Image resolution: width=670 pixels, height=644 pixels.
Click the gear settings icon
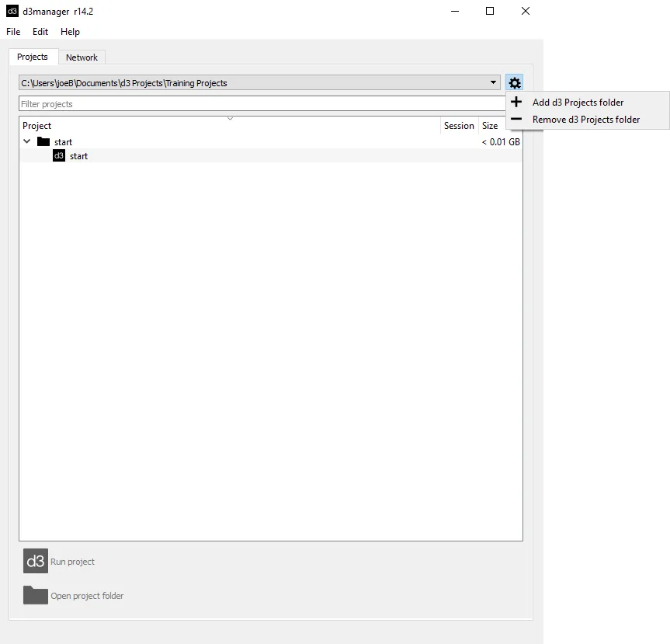pos(514,82)
